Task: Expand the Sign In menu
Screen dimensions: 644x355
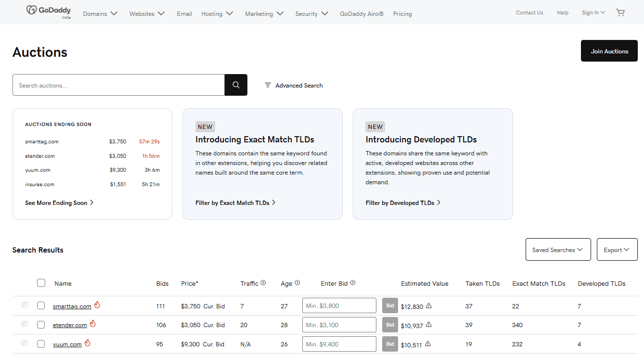Action: click(x=593, y=13)
